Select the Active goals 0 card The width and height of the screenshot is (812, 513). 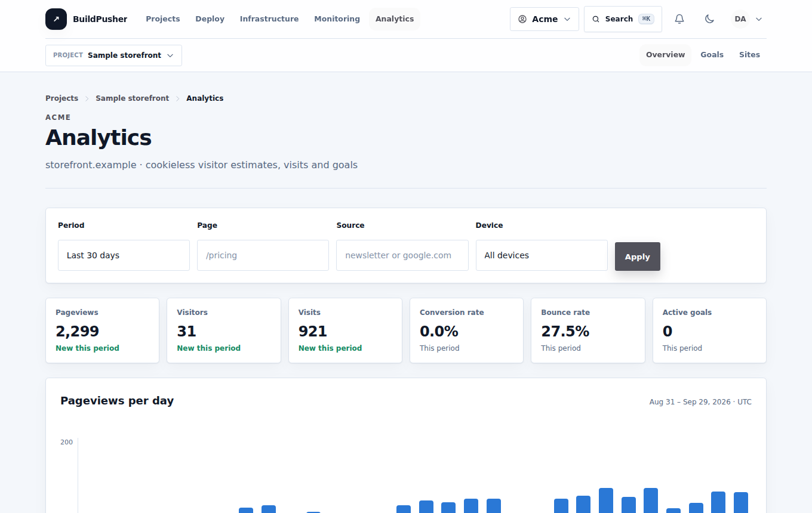click(709, 330)
